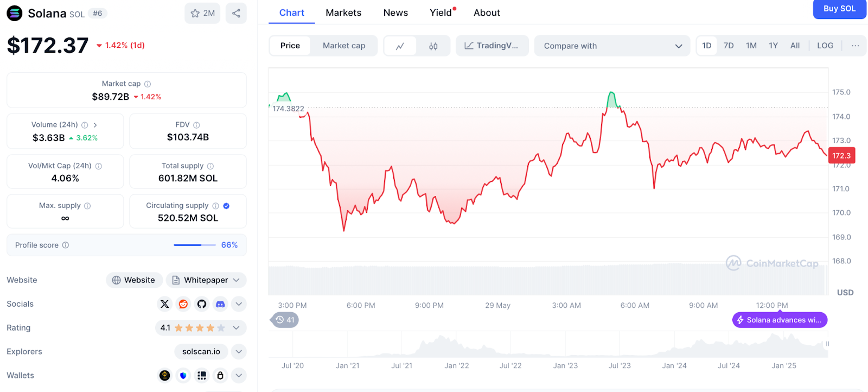This screenshot has height=392, width=868.
Task: Open Profile score info icon
Action: 66,245
